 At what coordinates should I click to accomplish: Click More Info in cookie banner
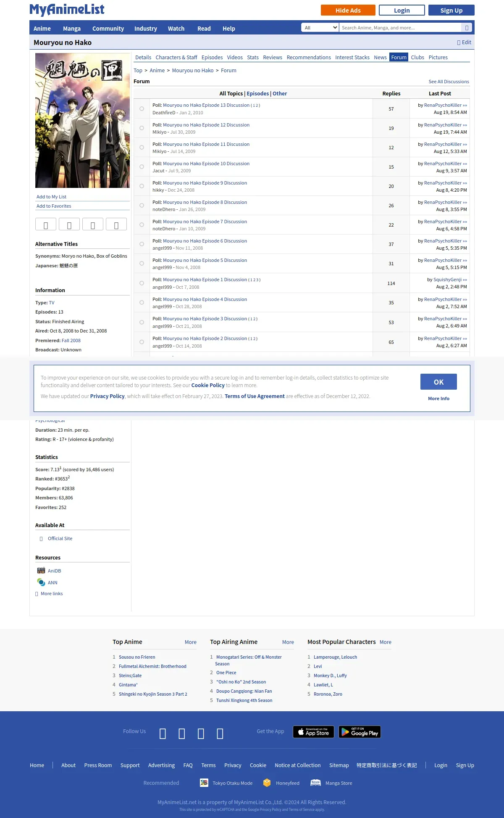(438, 398)
